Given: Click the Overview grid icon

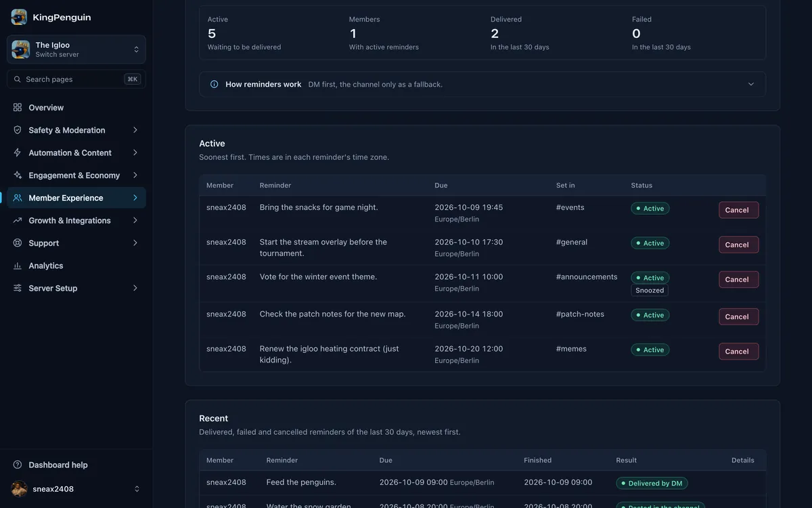Looking at the screenshot, I should coord(18,108).
